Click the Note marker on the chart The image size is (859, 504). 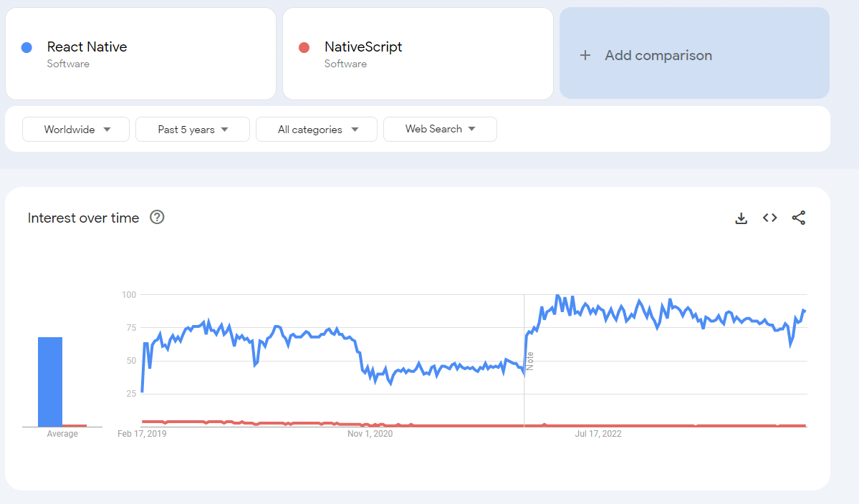point(529,361)
